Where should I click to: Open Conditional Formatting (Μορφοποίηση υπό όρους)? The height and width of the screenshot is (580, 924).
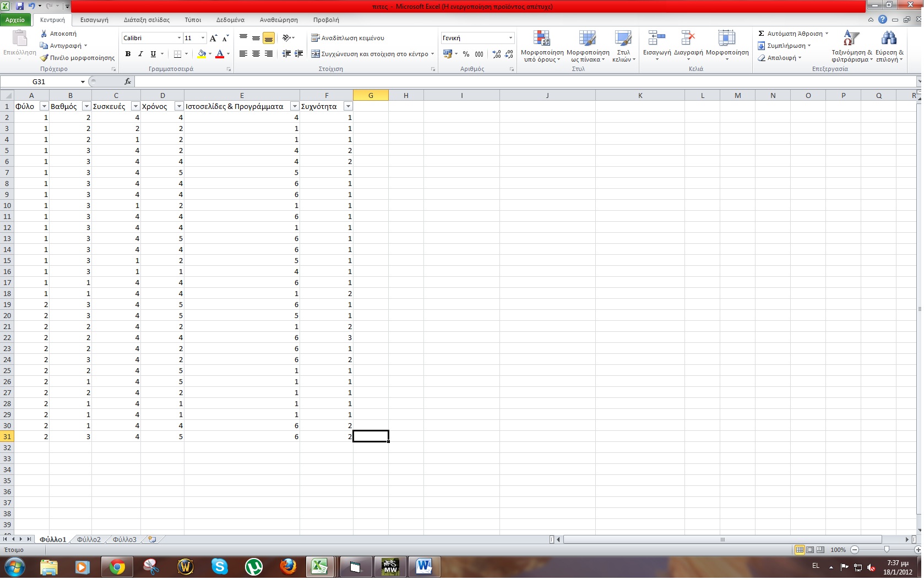point(542,46)
